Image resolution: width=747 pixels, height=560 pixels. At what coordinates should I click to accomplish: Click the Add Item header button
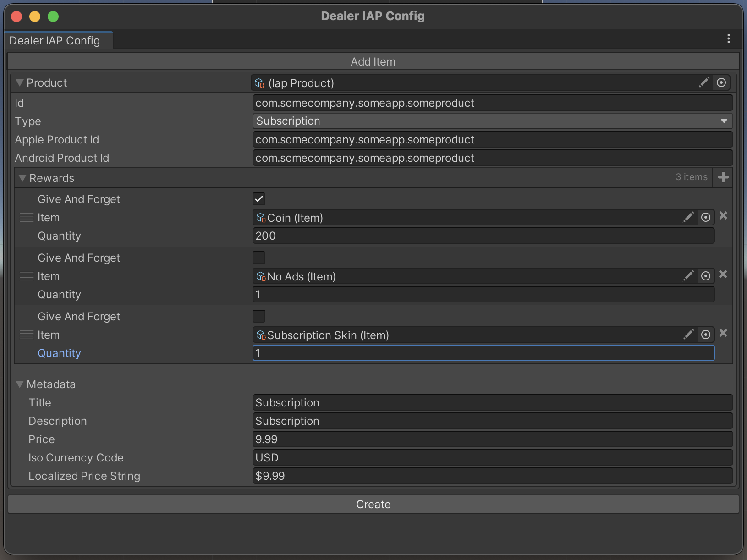point(373,61)
